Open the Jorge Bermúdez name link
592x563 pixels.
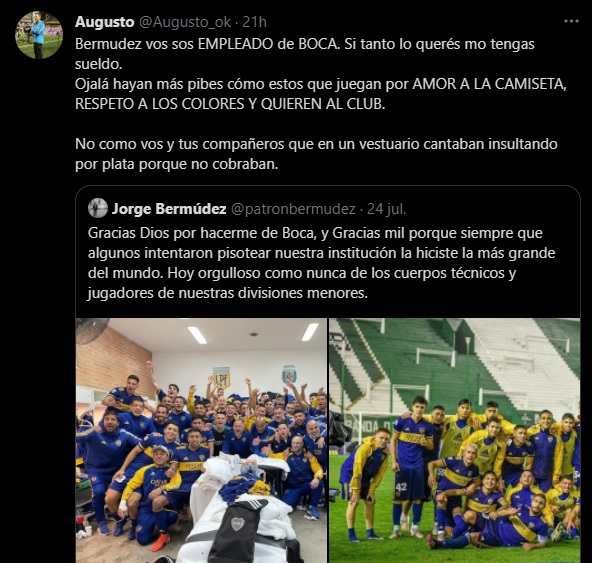pos(169,208)
